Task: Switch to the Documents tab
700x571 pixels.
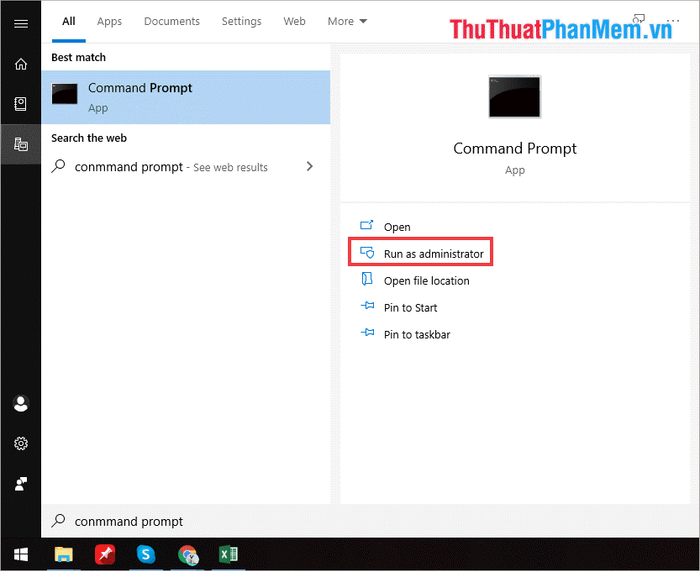Action: 172,21
